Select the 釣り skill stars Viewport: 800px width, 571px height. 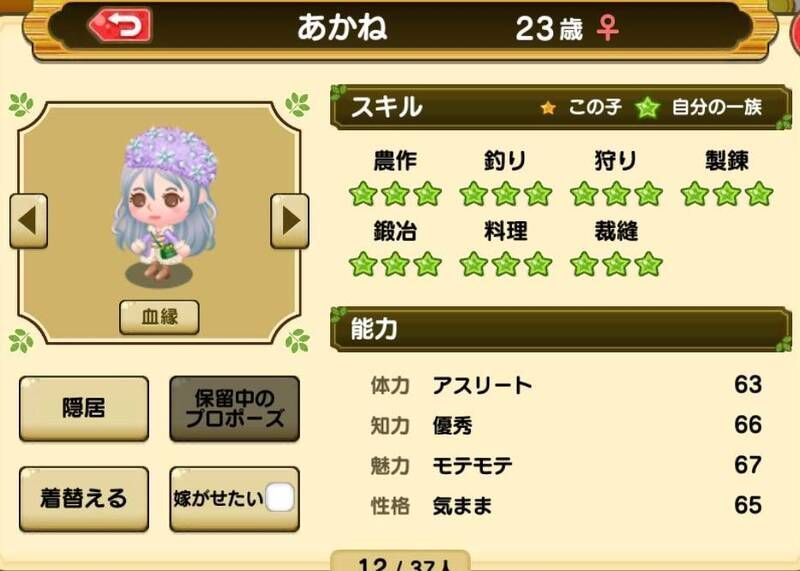[506, 194]
